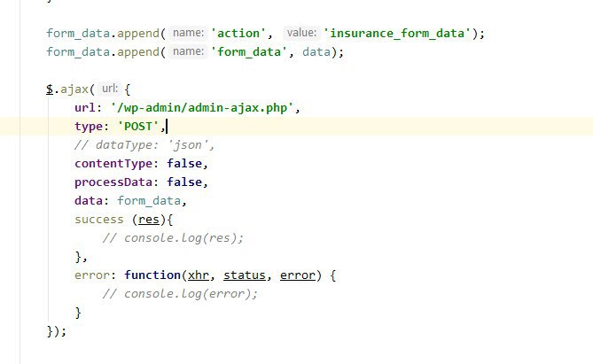
Task: Click name: hint on the 'action' line
Action: 188,33
